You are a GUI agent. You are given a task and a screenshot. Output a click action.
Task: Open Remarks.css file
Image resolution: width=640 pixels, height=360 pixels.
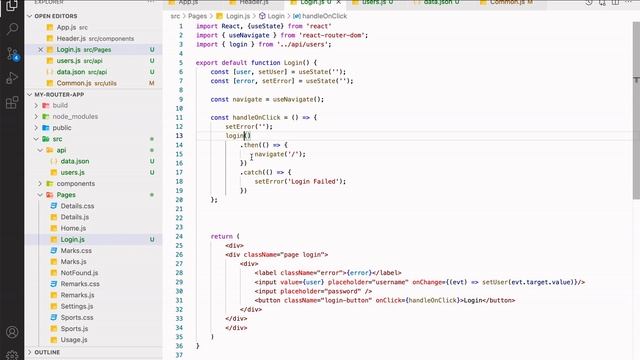click(x=93, y=284)
